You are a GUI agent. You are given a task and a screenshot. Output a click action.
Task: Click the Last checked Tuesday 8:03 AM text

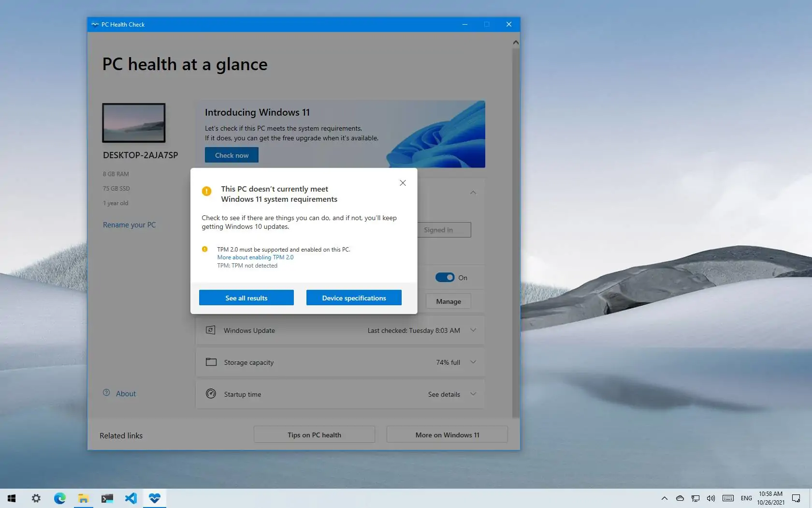(414, 330)
